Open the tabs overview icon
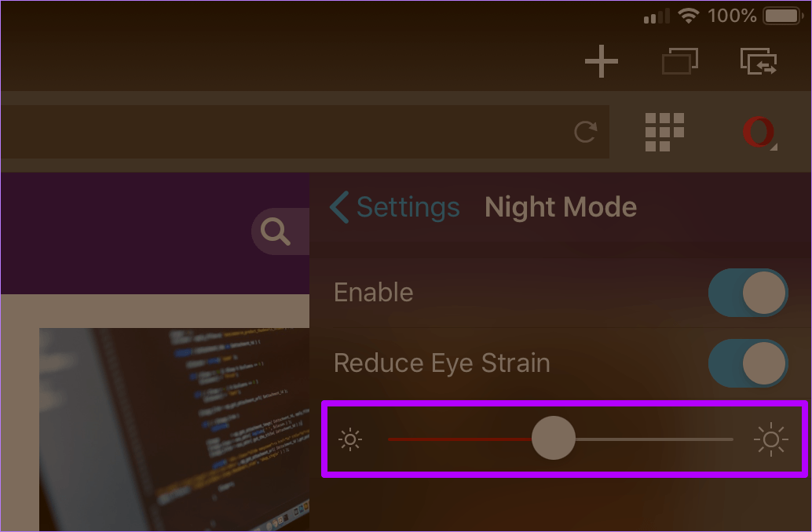This screenshot has width=812, height=532. coord(679,61)
